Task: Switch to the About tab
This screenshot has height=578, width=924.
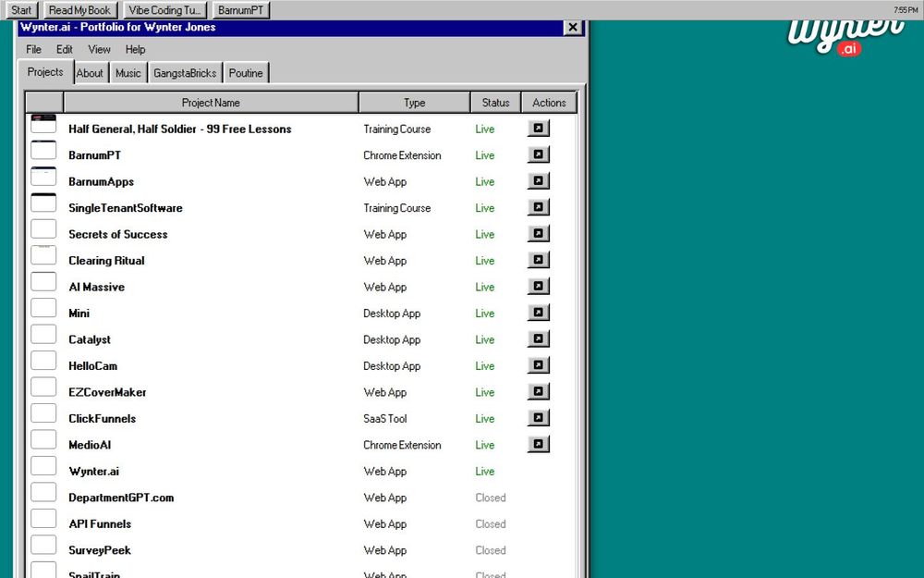Action: [90, 73]
